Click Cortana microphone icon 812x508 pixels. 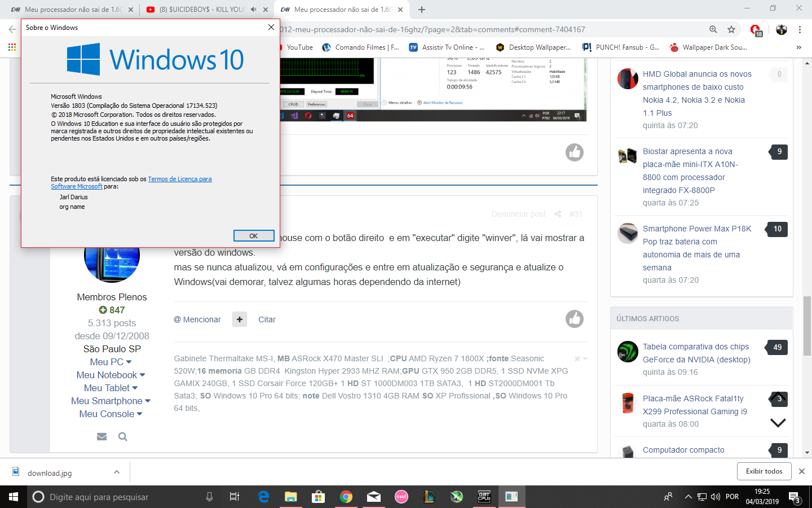click(x=209, y=497)
